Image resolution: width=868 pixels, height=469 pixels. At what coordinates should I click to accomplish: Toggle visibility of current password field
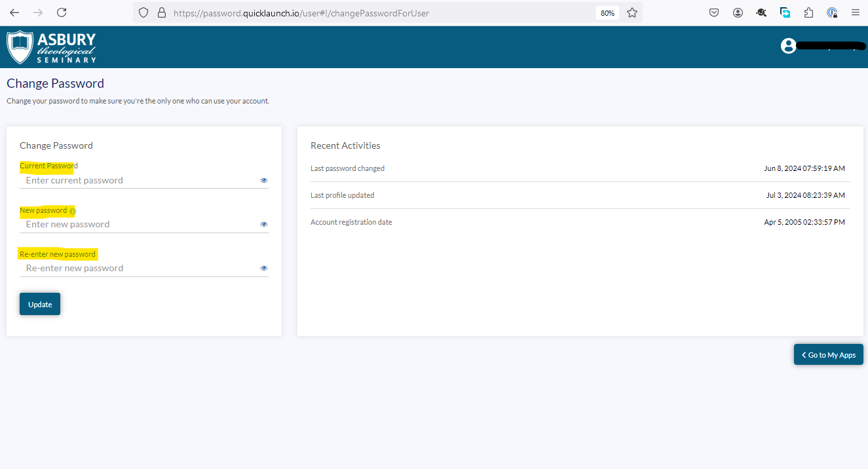coord(264,180)
